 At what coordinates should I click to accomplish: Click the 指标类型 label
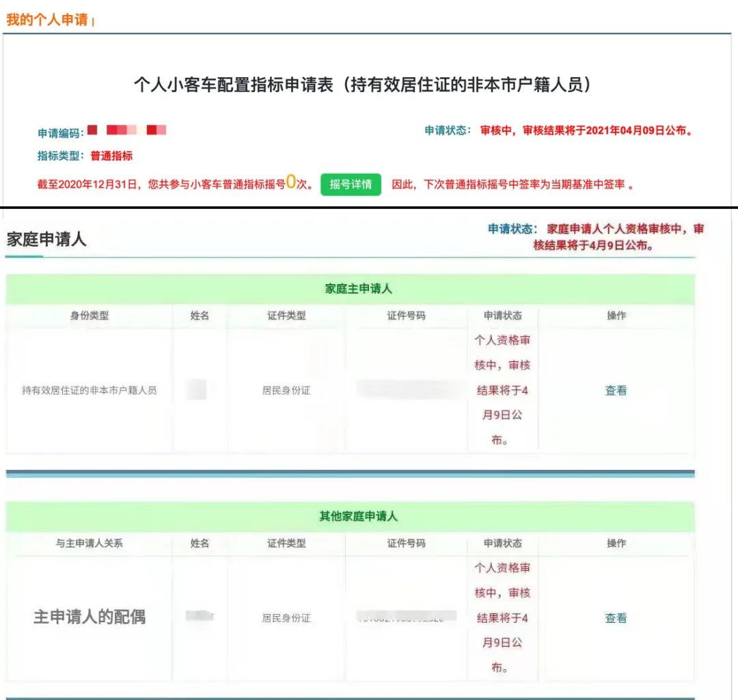click(x=61, y=156)
